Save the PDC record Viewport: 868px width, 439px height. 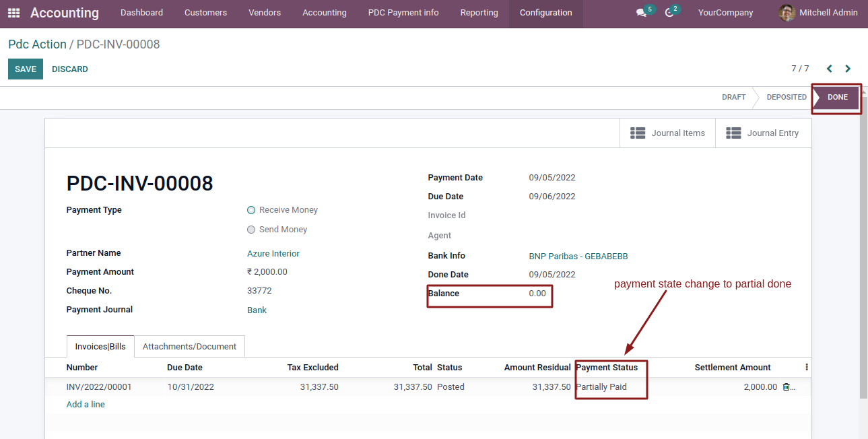click(x=26, y=69)
